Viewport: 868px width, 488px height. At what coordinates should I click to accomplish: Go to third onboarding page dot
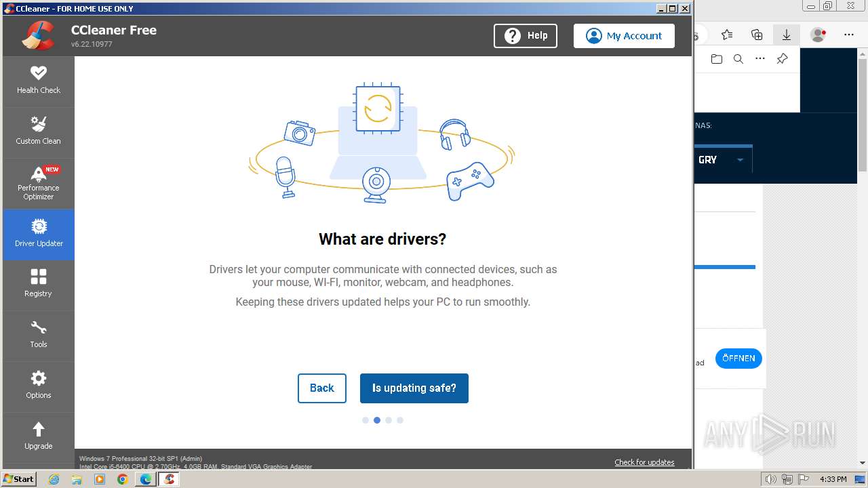click(x=389, y=420)
